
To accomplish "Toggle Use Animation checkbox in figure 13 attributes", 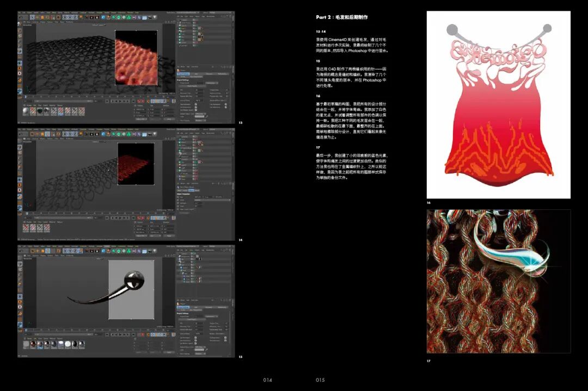I will (196, 104).
